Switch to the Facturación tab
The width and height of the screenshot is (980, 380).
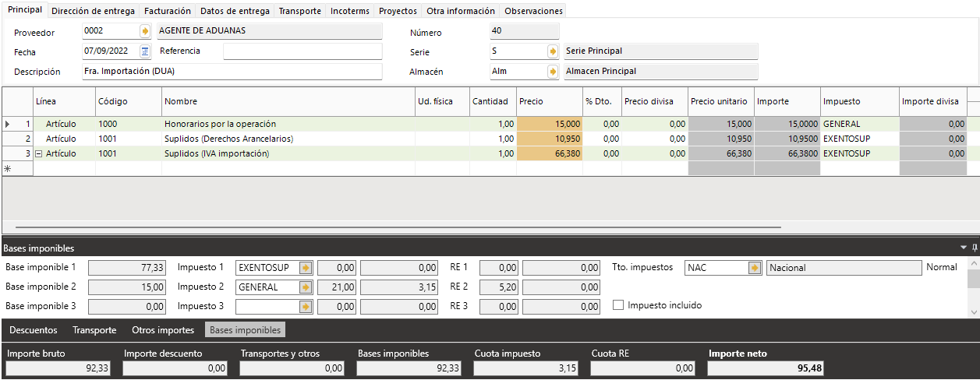(168, 12)
